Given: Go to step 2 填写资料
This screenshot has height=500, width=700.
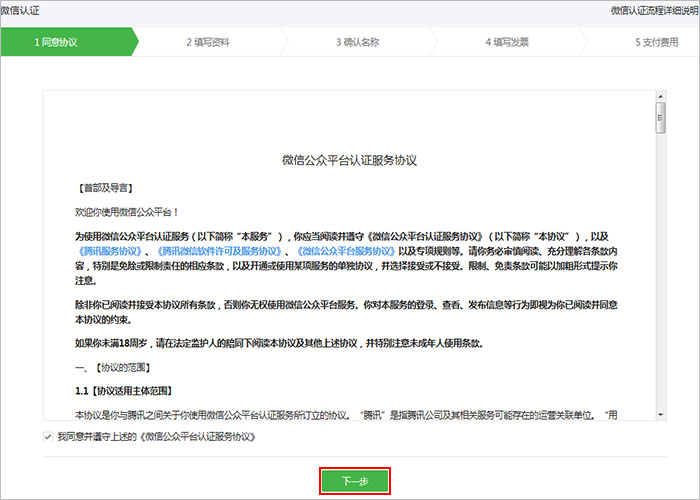Looking at the screenshot, I should coord(208,43).
